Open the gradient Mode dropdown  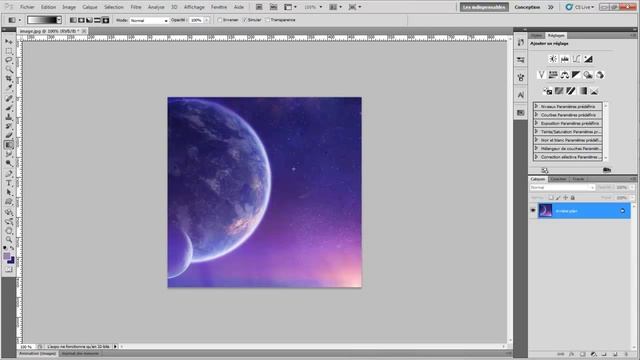tap(149, 20)
